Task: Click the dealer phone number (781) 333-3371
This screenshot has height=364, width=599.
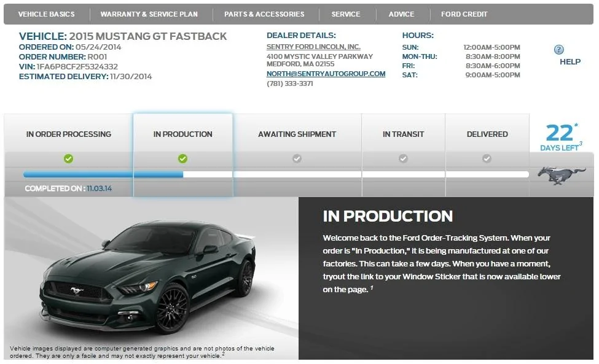Action: 289,83
